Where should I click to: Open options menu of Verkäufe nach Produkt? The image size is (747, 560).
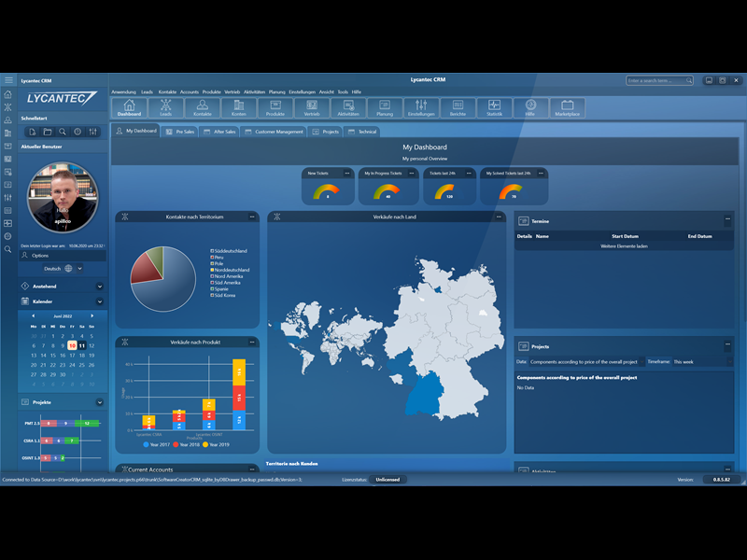[x=252, y=342]
